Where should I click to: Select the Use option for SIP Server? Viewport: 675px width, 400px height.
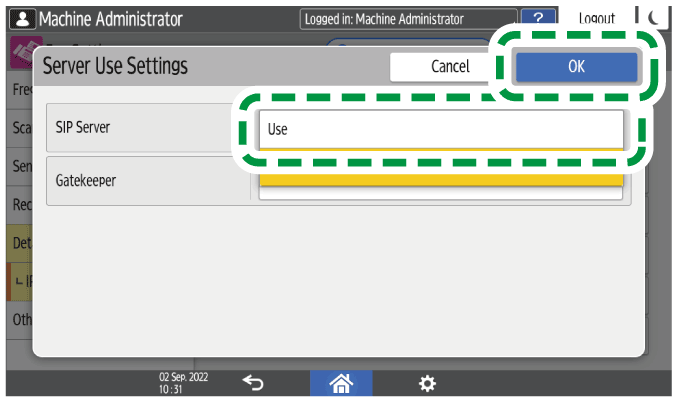pos(440,128)
